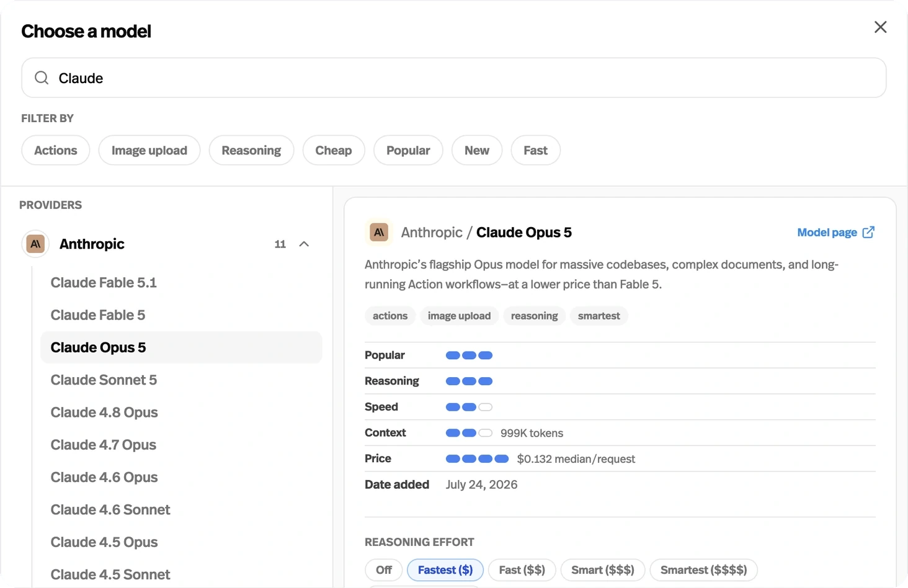This screenshot has height=588, width=908.
Task: Close the Choose a model dialog
Action: click(880, 27)
